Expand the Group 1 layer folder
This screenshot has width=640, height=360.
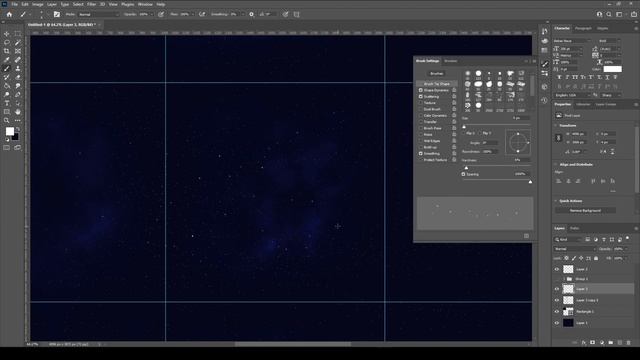coord(564,279)
